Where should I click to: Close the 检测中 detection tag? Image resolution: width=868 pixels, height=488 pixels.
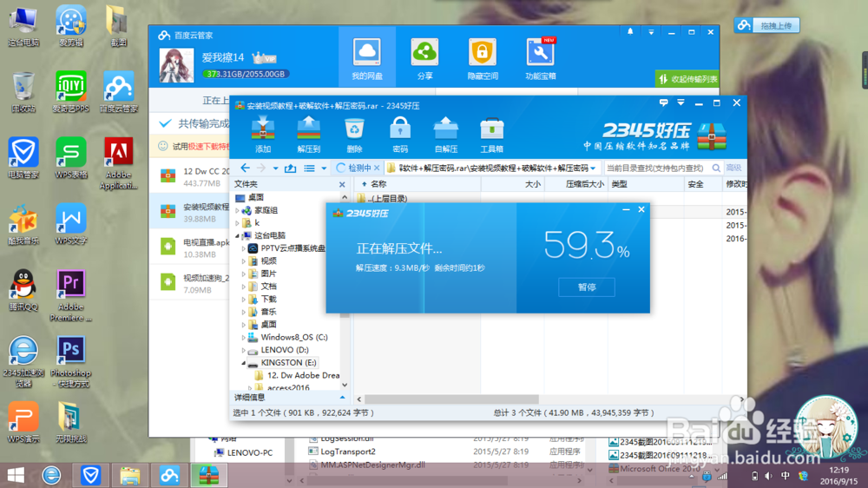377,168
